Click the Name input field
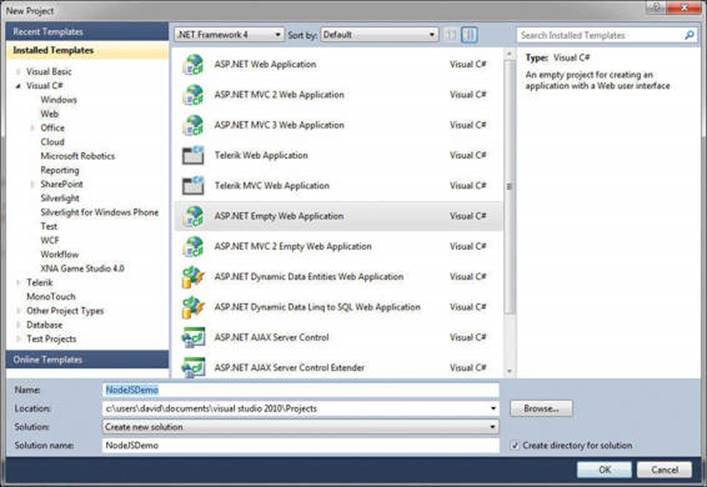Viewport: 707px width, 487px height. [x=301, y=390]
